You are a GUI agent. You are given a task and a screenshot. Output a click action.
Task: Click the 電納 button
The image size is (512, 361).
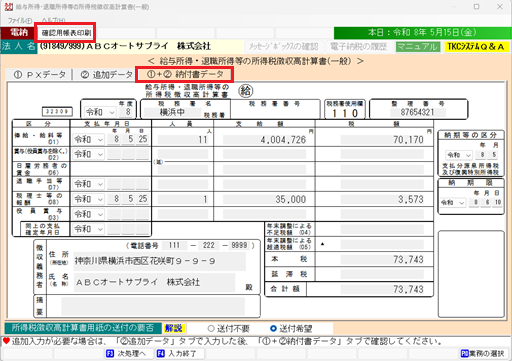point(19,33)
